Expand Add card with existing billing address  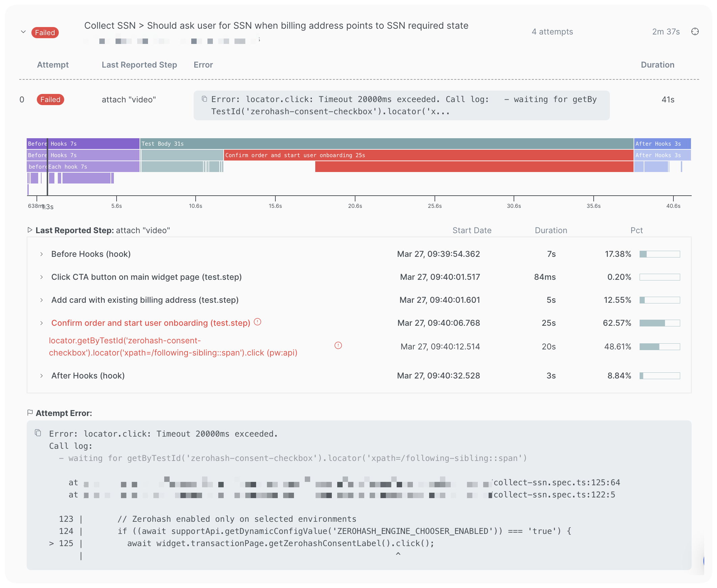click(41, 300)
